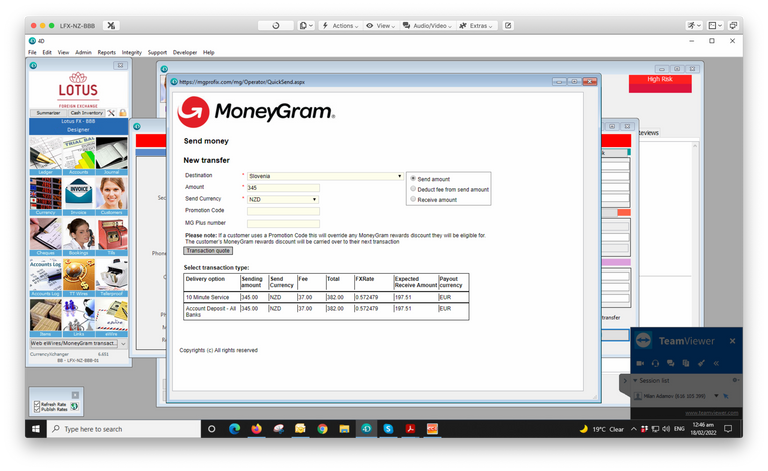This screenshot has width=768, height=471.
Task: Click the TeamViewer headset audio icon
Action: coord(655,363)
